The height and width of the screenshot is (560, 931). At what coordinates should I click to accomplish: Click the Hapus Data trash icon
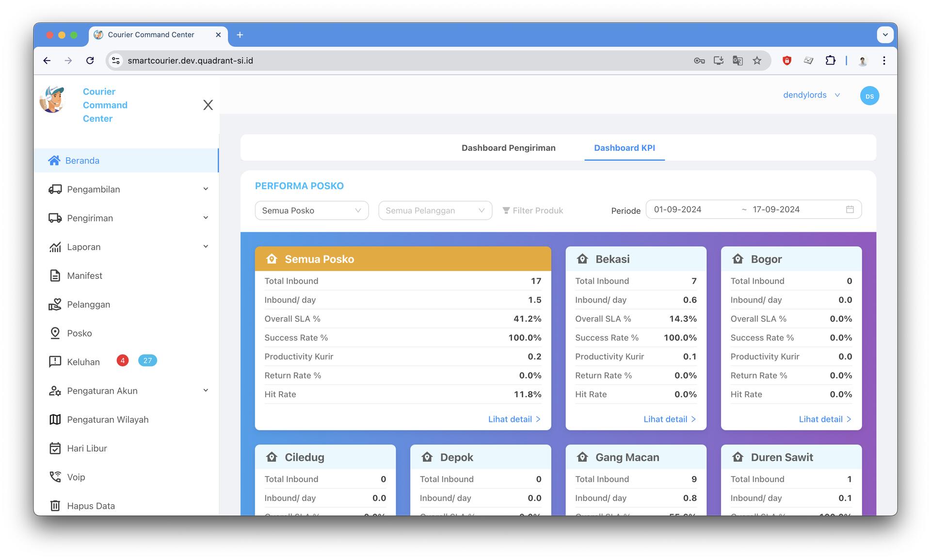click(x=55, y=506)
